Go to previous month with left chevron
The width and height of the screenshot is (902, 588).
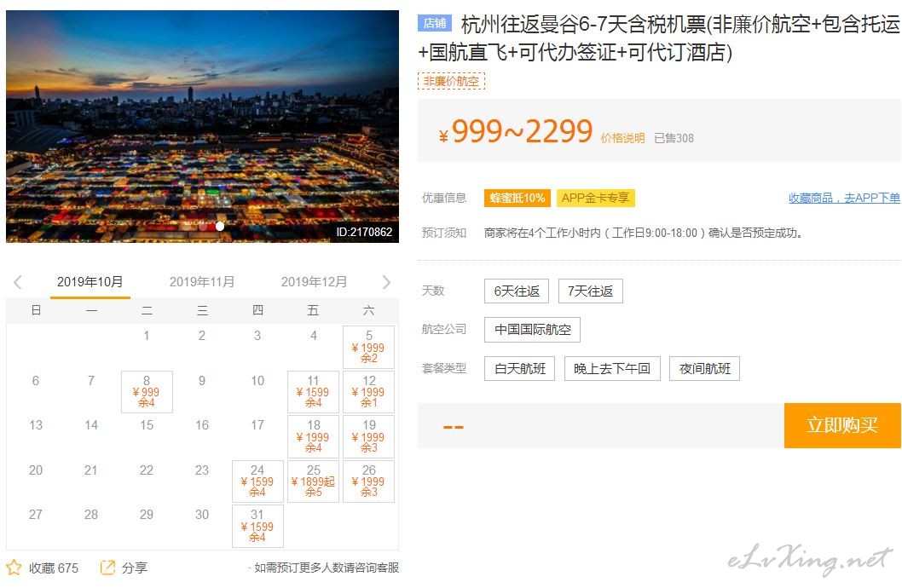[x=18, y=281]
